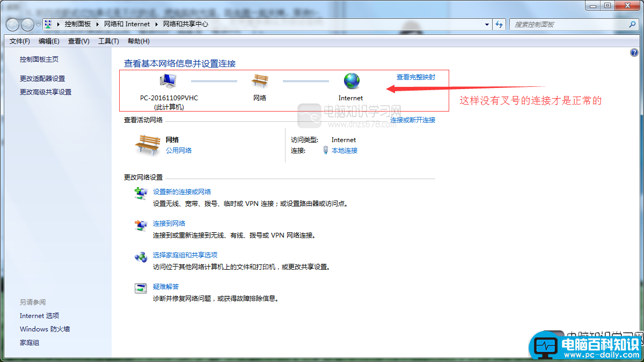The width and height of the screenshot is (644, 362).
Task: Click the Internet label under globe
Action: 351,98
